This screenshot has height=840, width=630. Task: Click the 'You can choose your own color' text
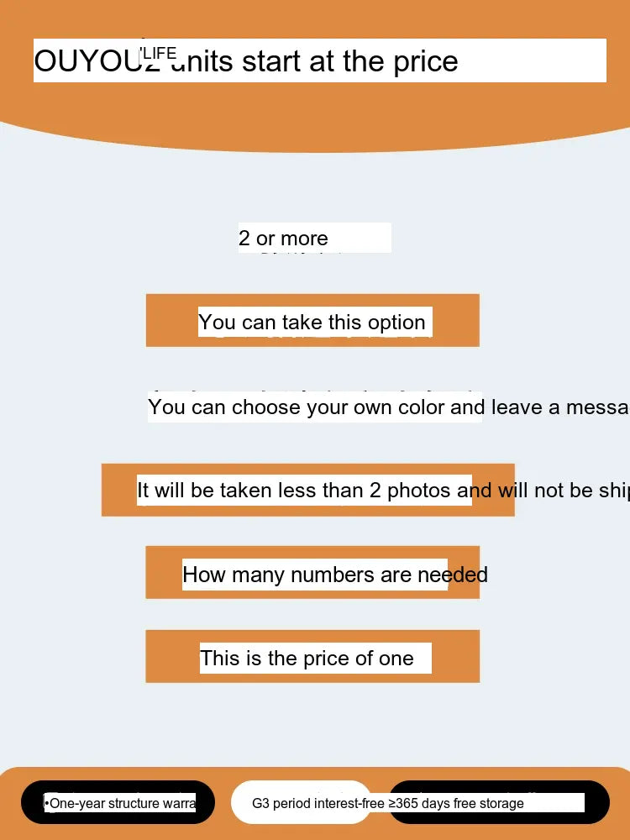tap(297, 407)
